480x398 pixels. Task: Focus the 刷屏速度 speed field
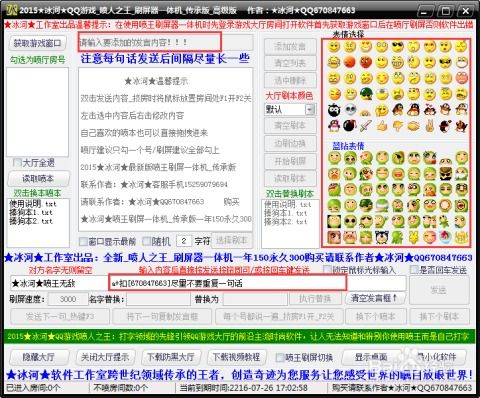tap(68, 299)
